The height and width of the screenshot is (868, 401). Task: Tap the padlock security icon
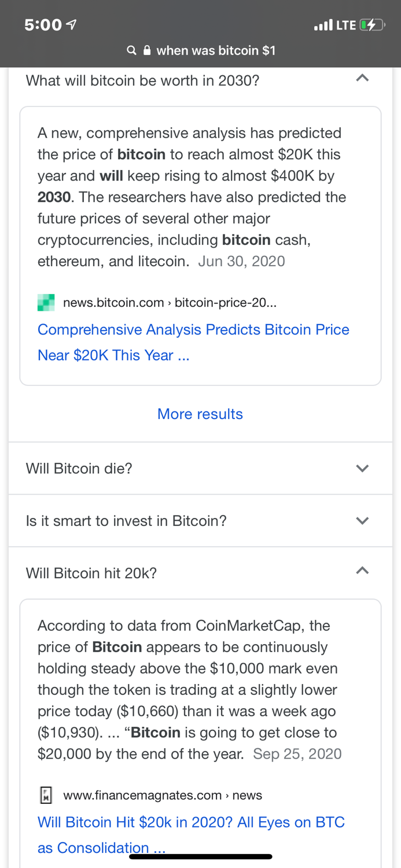[147, 51]
